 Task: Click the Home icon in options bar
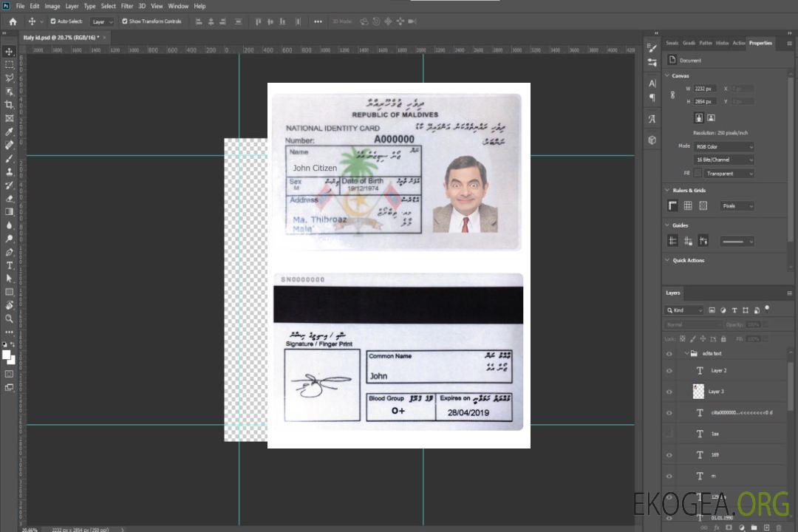point(13,21)
